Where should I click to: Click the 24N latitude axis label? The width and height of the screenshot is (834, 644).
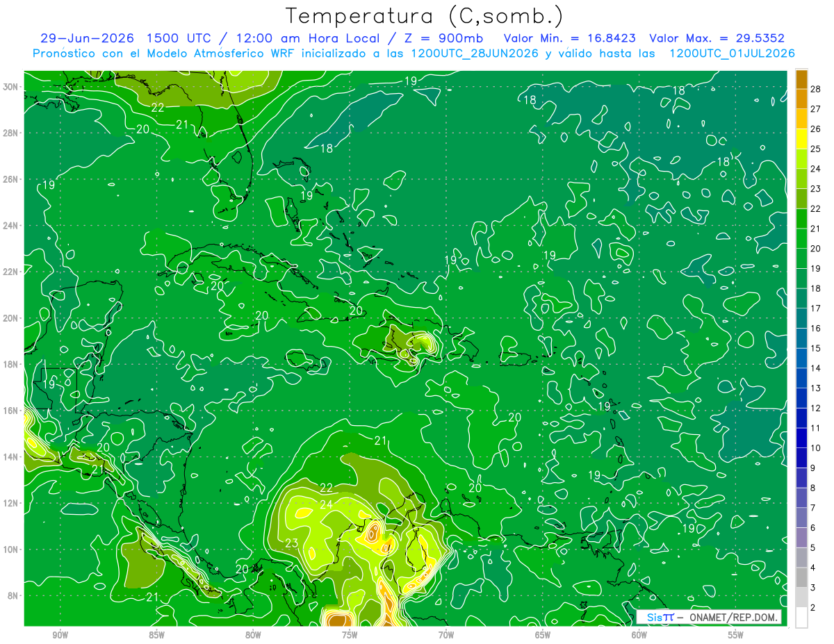point(12,225)
